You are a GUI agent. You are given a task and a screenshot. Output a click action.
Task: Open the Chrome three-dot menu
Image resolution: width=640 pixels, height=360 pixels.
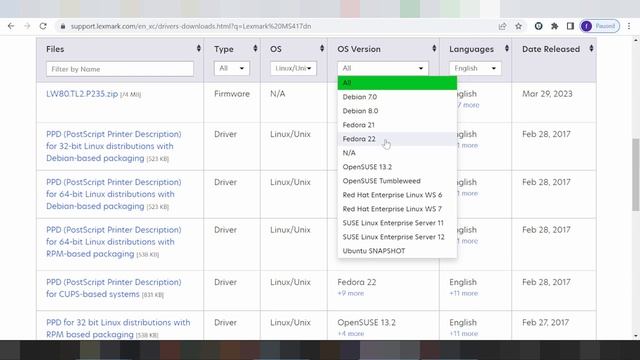(x=629, y=26)
